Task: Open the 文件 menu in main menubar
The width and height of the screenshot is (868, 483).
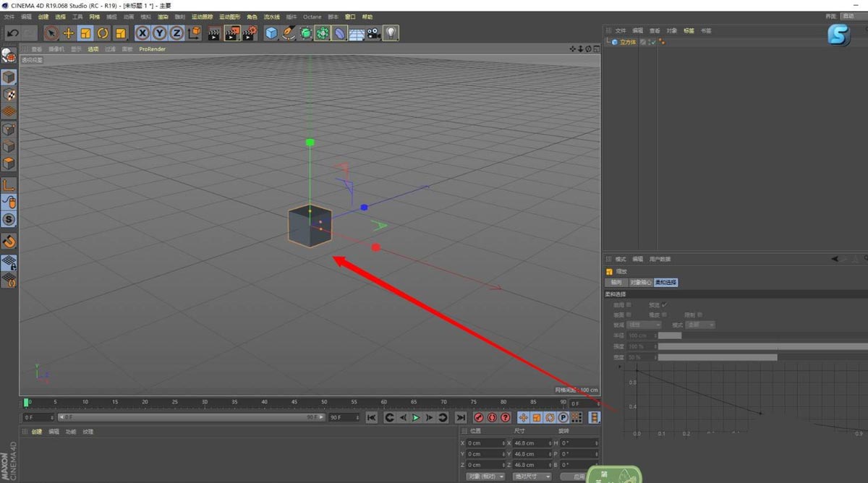Action: pyautogui.click(x=9, y=17)
